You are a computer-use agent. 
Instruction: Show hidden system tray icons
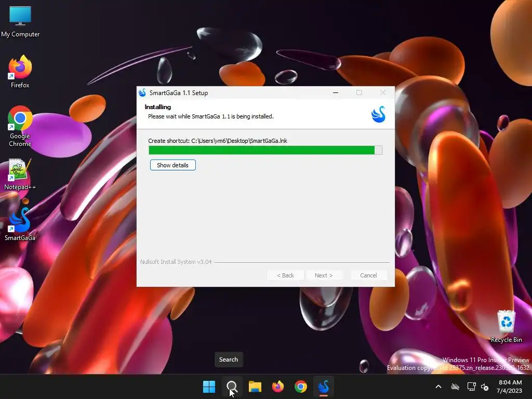coord(438,387)
